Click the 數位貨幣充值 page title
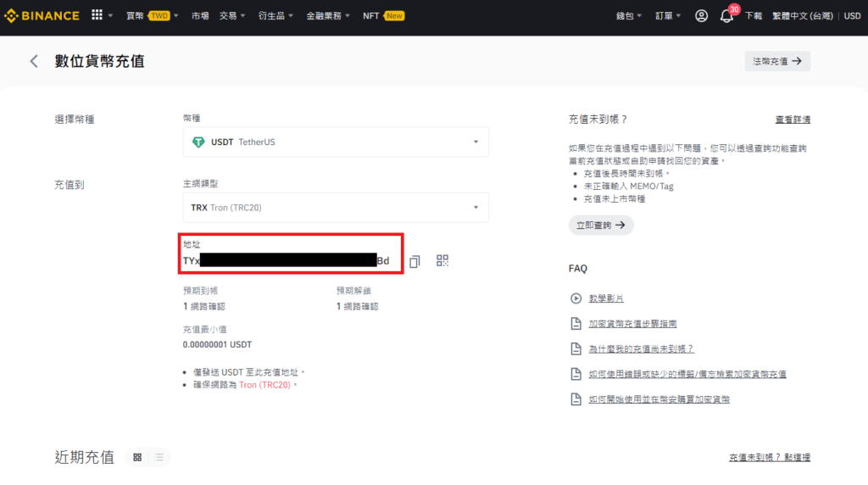This screenshot has width=868, height=485. point(100,61)
